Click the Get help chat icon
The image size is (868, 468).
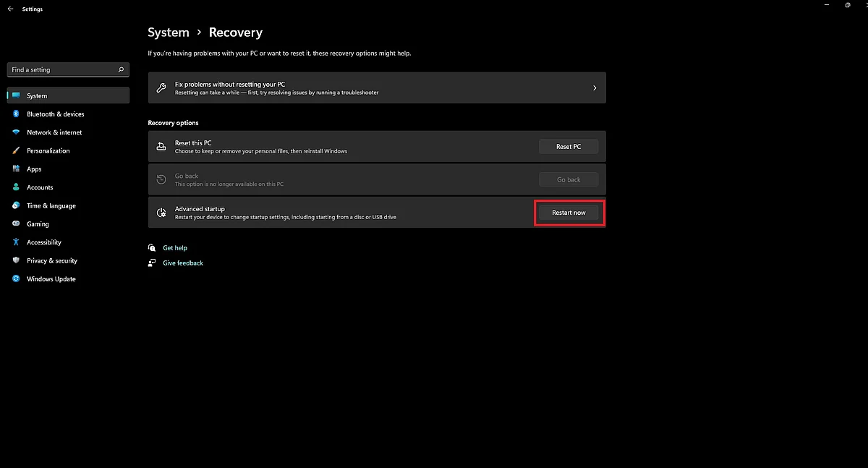tap(152, 248)
